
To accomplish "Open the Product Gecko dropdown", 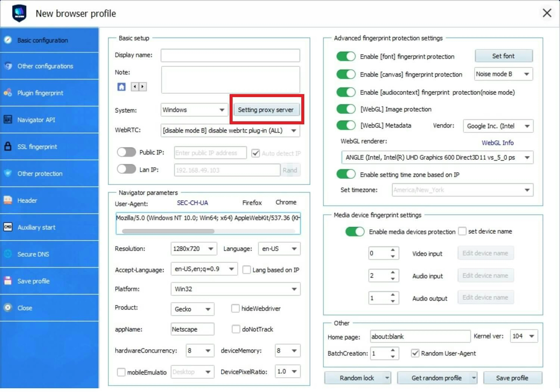I will tap(192, 309).
